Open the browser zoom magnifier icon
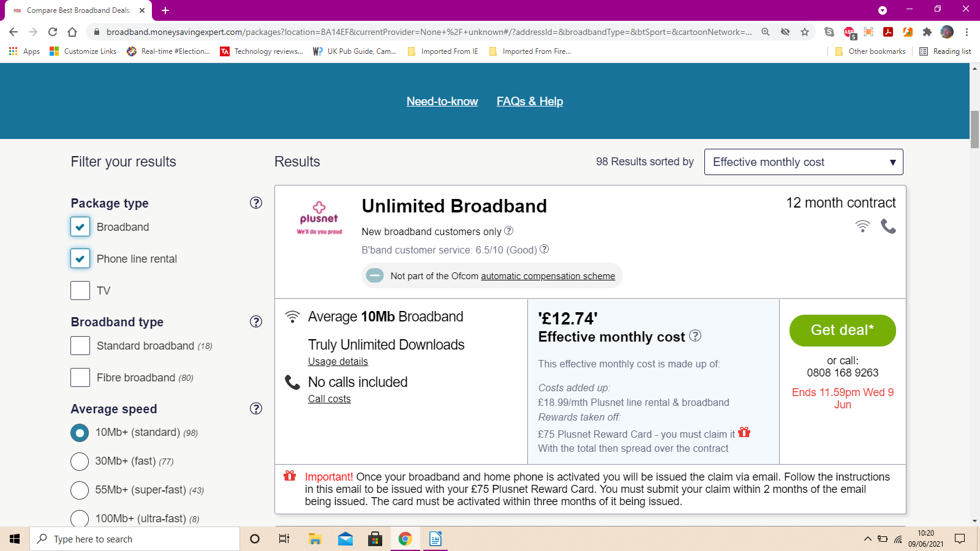 766,32
